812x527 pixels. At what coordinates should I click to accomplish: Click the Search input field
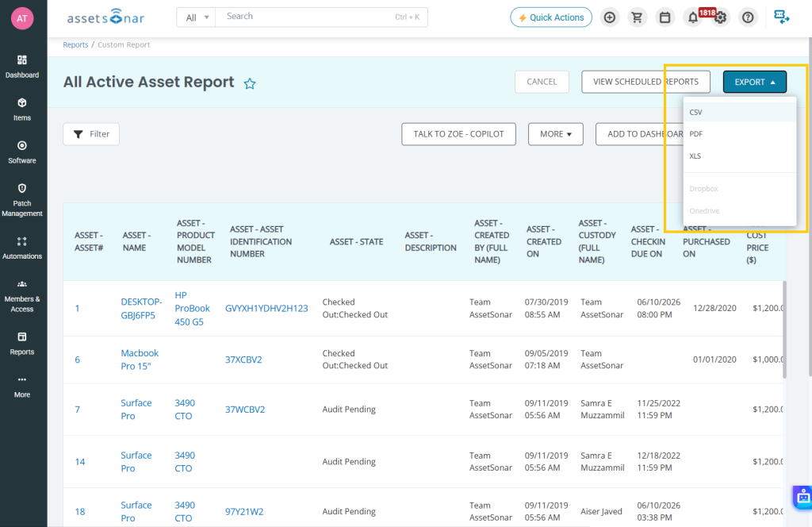[322, 17]
